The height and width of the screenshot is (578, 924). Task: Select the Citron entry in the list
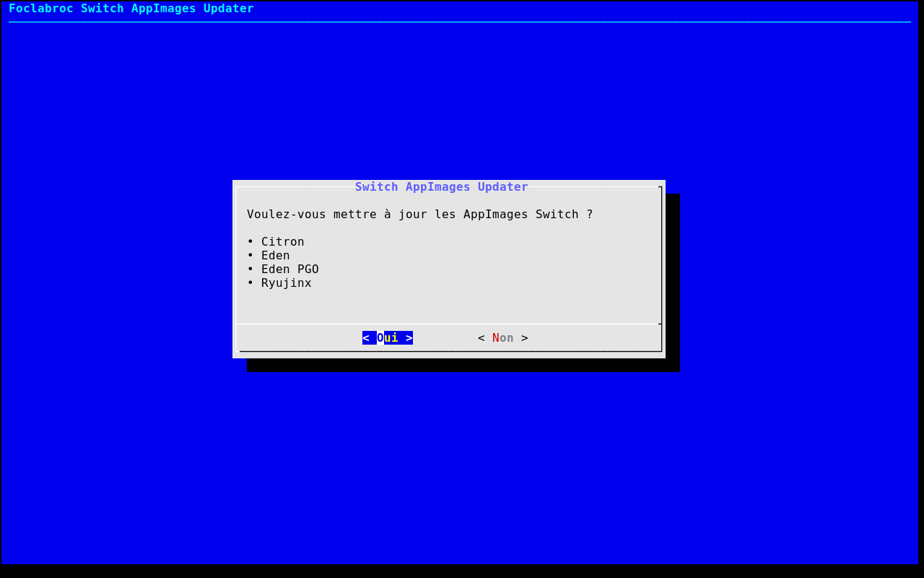click(282, 242)
